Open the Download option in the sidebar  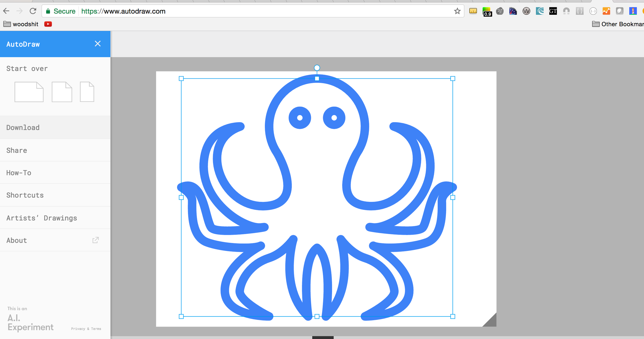tap(23, 127)
